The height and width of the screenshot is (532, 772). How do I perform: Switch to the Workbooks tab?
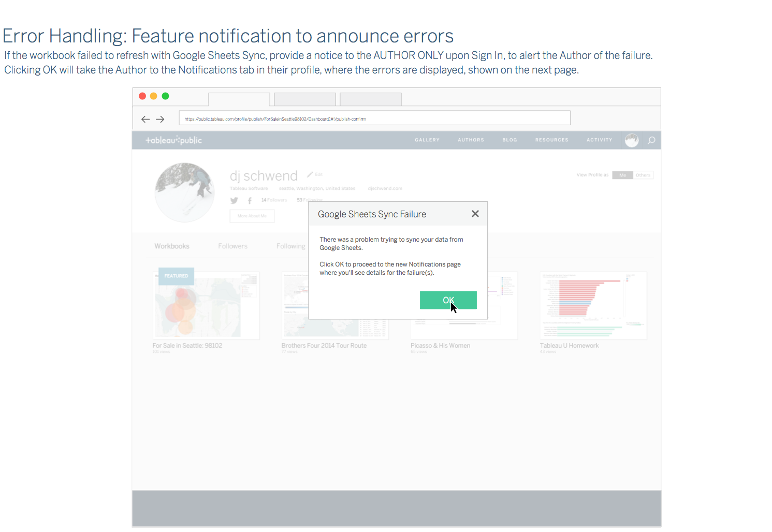click(x=172, y=246)
